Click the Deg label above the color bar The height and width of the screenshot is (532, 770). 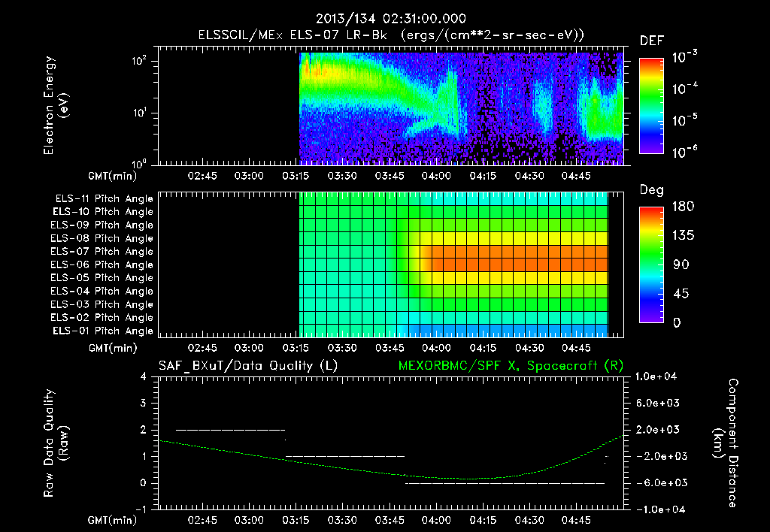pyautogui.click(x=652, y=190)
